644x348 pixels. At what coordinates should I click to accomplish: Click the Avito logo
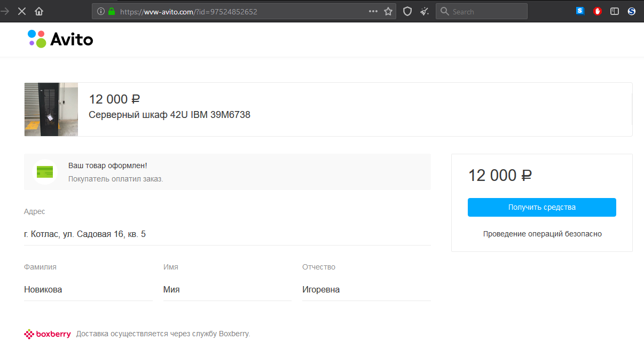point(60,39)
